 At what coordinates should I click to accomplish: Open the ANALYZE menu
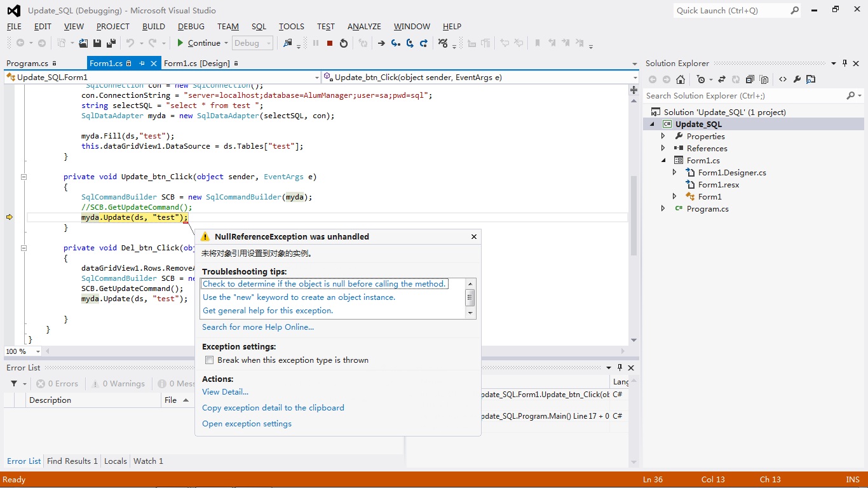364,27
